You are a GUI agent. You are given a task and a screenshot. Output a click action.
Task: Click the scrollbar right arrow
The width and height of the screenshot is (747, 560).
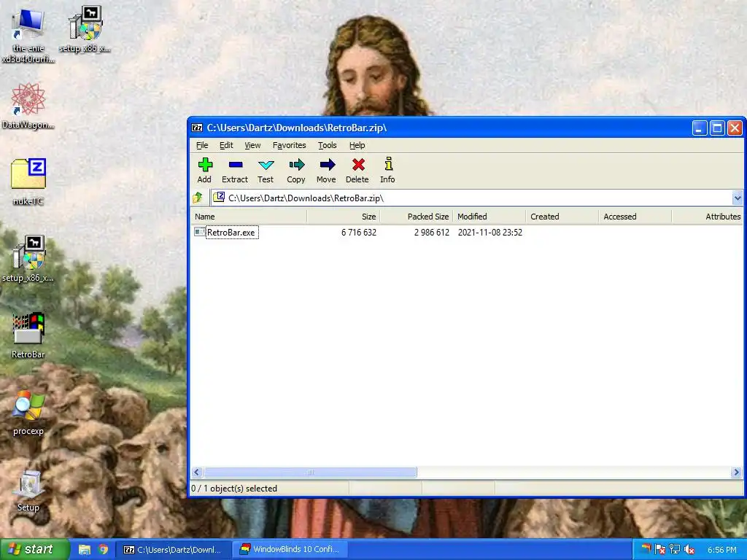tap(736, 472)
